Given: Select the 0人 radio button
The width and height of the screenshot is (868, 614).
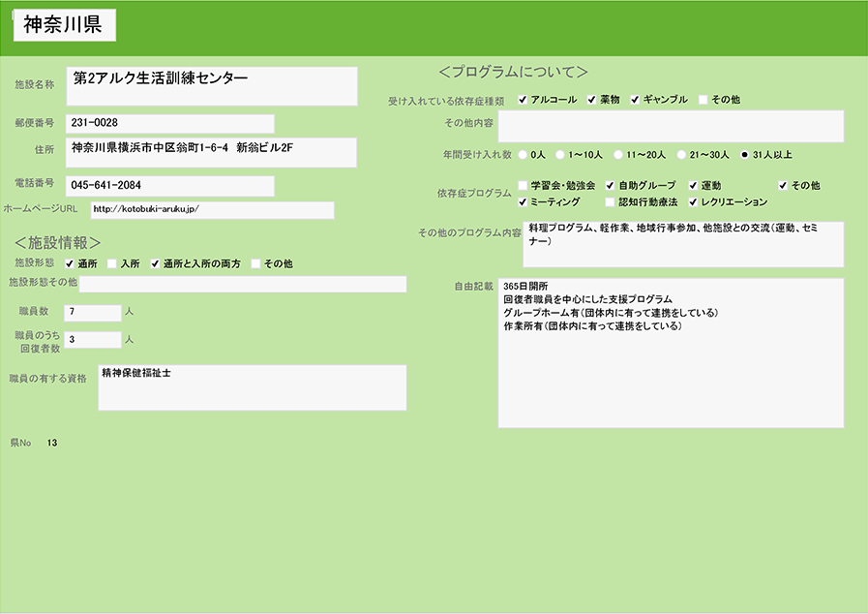Looking at the screenshot, I should click(524, 154).
